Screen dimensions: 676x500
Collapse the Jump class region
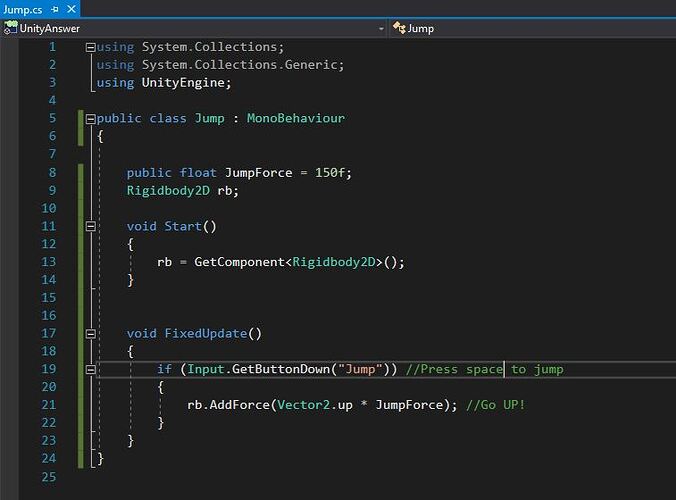[x=91, y=119]
